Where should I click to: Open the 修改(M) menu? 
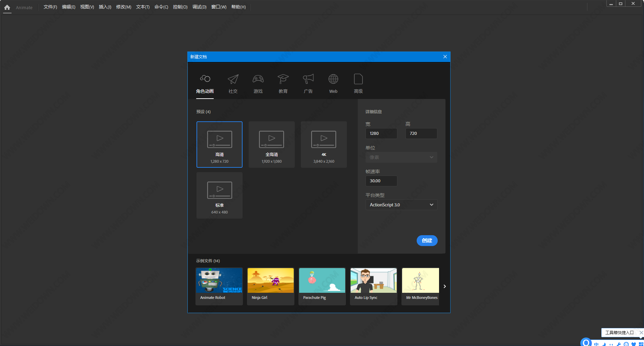pyautogui.click(x=124, y=7)
